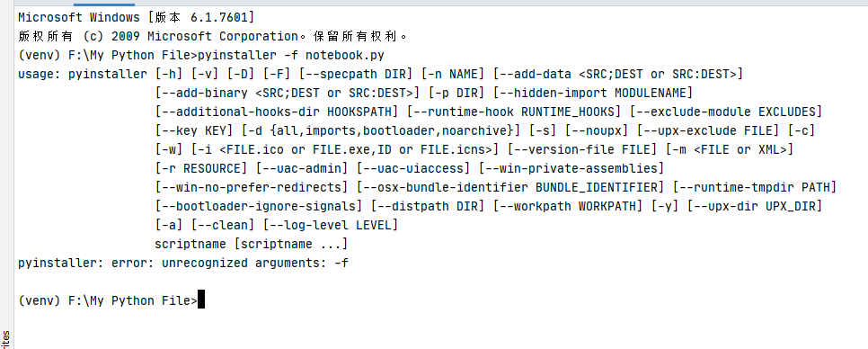Click the scriptname [scriptname ...] usage line
The width and height of the screenshot is (868, 349).
coord(252,245)
